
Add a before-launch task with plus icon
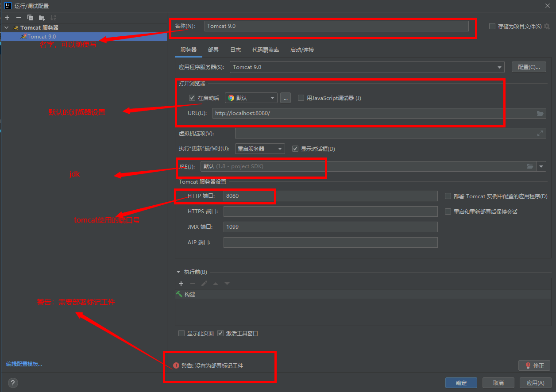coord(181,284)
